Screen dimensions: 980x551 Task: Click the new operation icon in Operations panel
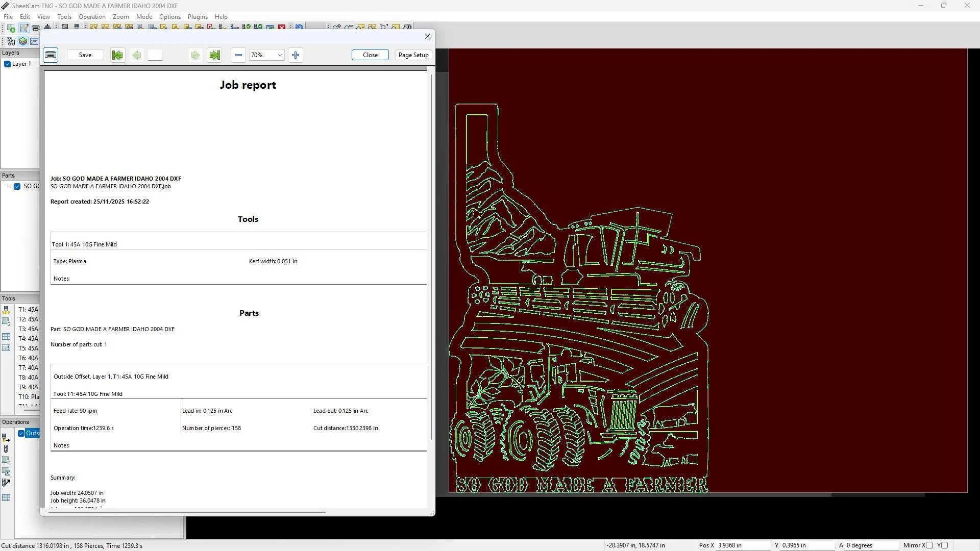click(x=6, y=438)
